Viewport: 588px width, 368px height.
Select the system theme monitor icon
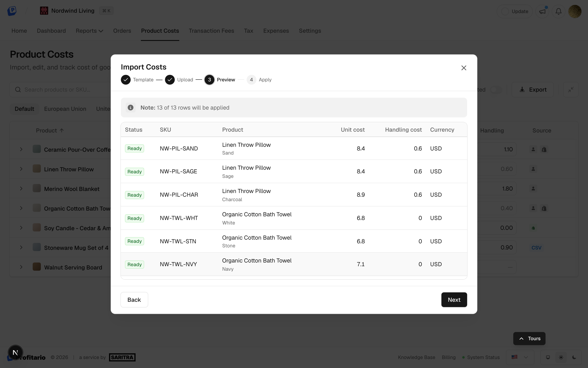pyautogui.click(x=548, y=357)
